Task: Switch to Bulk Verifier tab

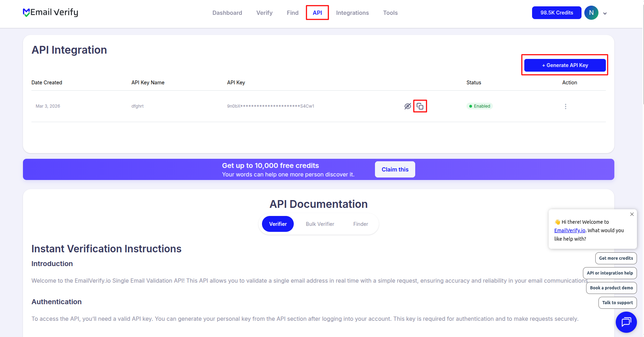Action: point(320,224)
